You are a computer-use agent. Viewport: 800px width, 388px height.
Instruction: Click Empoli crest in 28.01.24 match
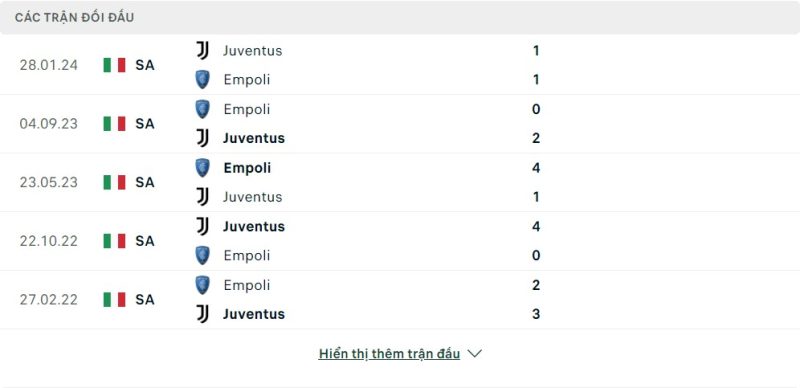203,80
